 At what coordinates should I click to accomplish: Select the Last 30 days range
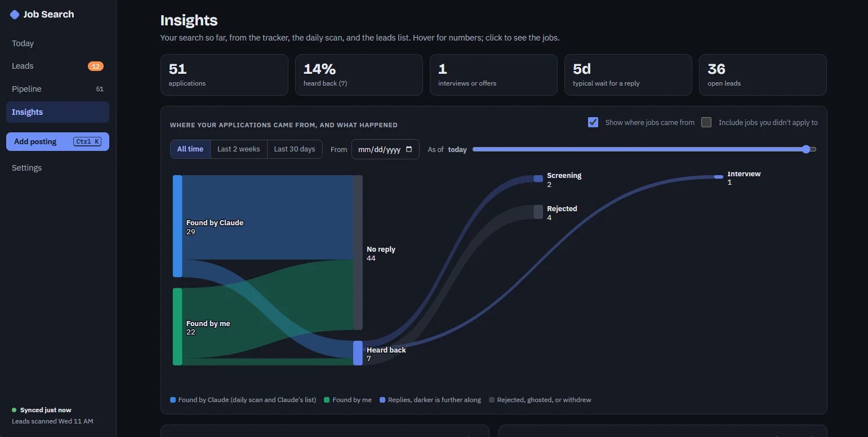click(295, 149)
